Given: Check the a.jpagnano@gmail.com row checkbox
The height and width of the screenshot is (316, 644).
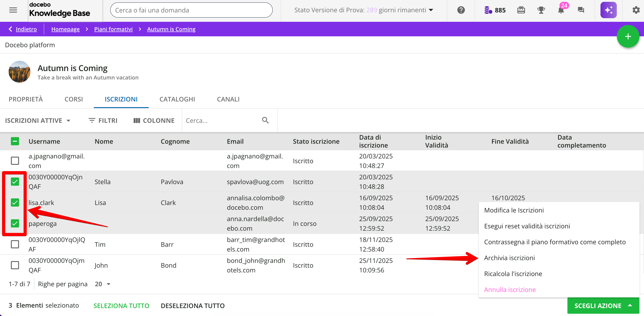Looking at the screenshot, I should (x=15, y=160).
